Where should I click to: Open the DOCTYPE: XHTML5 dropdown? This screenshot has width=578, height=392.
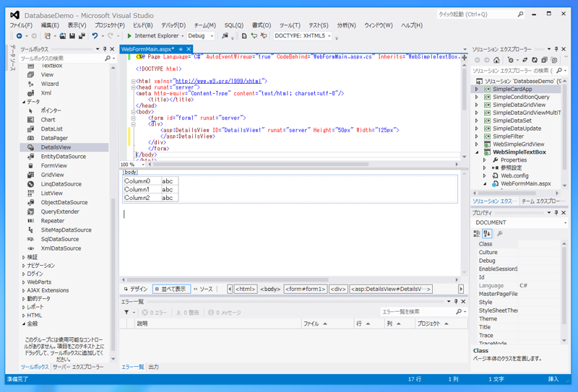tap(302, 36)
